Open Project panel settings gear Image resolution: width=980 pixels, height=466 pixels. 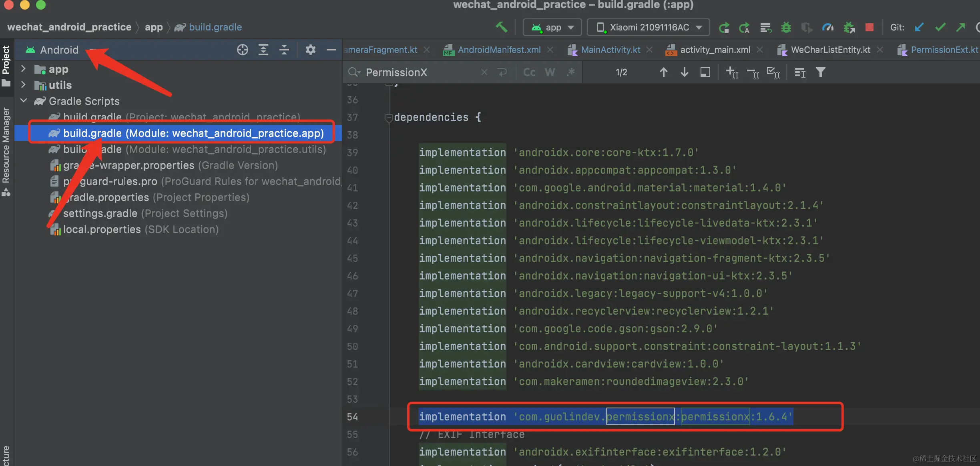click(310, 50)
